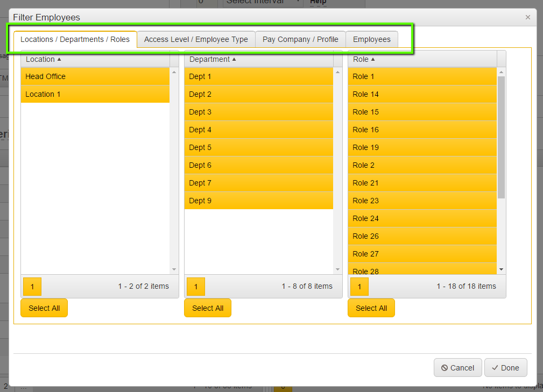Sort by the Role column header

point(361,59)
